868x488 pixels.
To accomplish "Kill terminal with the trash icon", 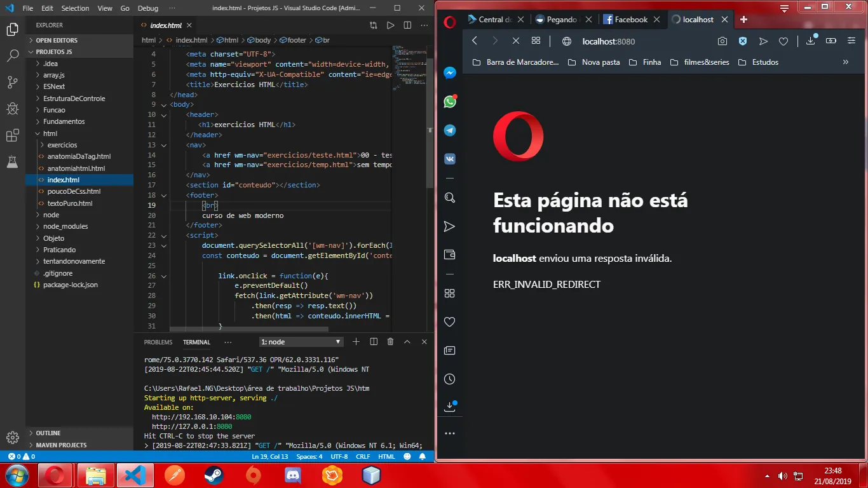I will pyautogui.click(x=390, y=342).
